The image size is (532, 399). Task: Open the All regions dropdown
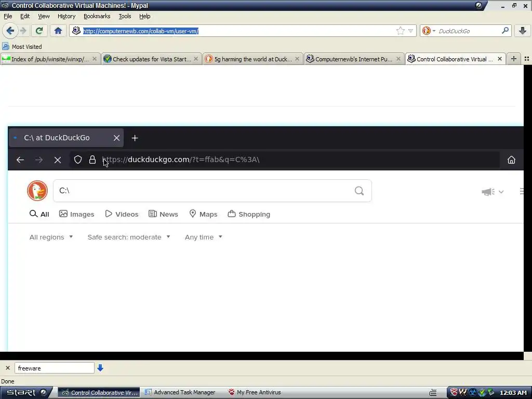tap(51, 237)
